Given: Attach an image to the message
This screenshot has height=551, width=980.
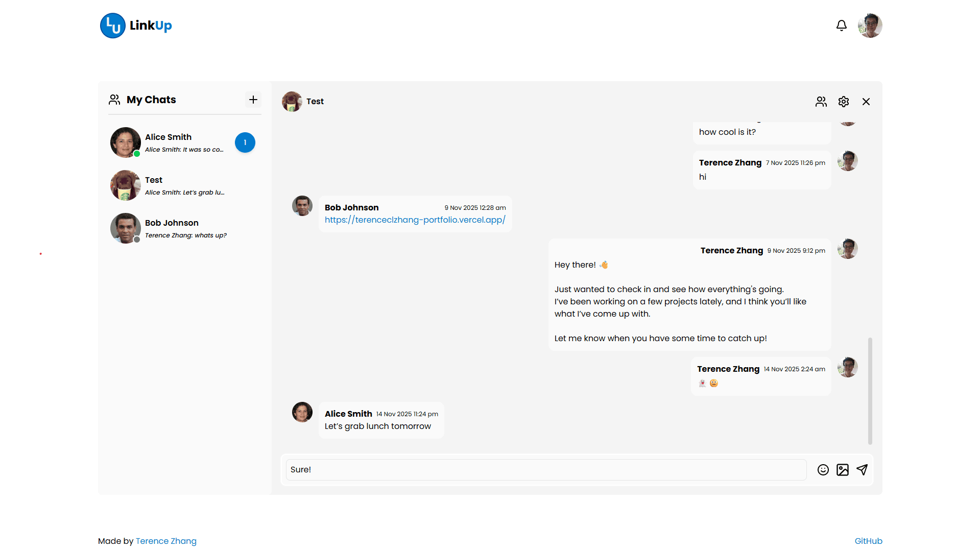Looking at the screenshot, I should [842, 470].
